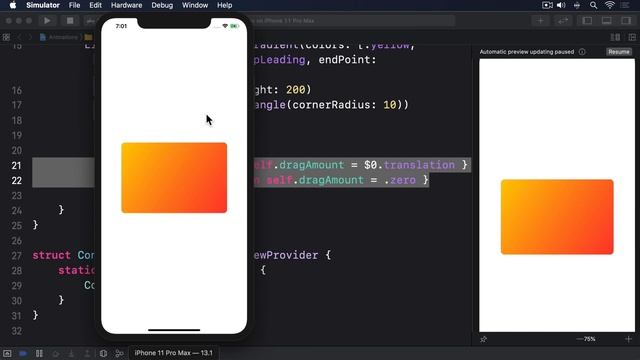Image resolution: width=640 pixels, height=360 pixels.
Task: Click the debug view hierarchy icon
Action: pos(103,353)
